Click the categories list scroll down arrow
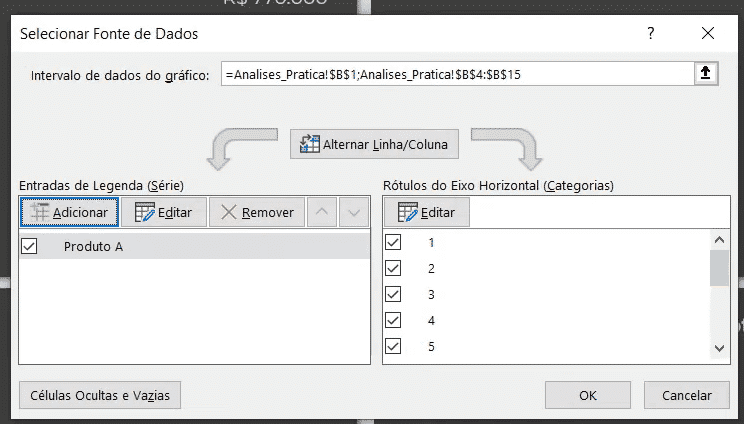 coord(719,349)
